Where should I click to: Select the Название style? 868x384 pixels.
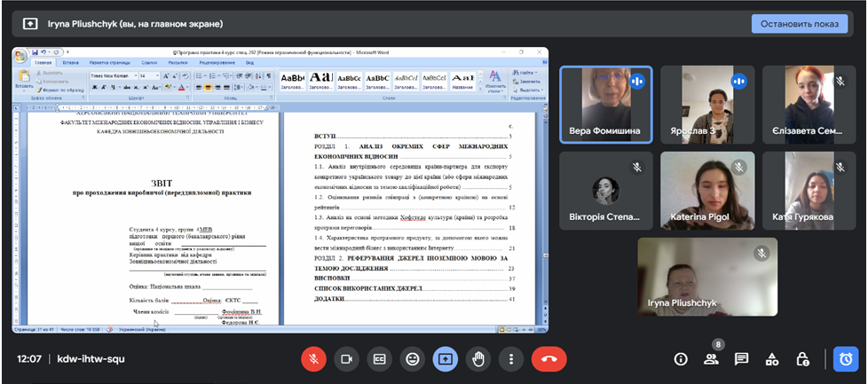(462, 81)
